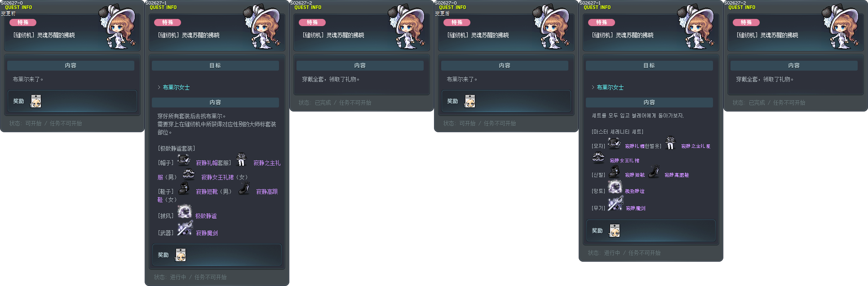Click the reward face icon in the 变更前 panel
Screen dimensions: 868x286
click(x=36, y=101)
